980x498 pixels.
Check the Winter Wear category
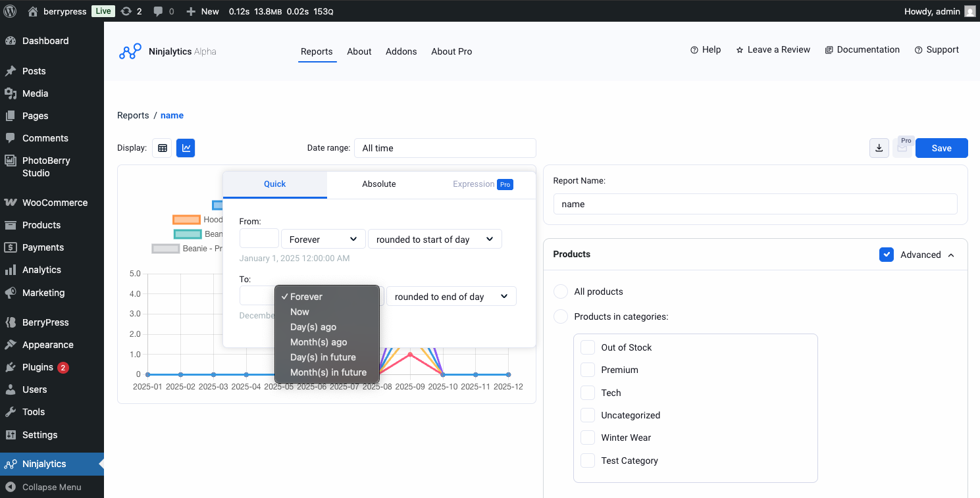pyautogui.click(x=587, y=437)
